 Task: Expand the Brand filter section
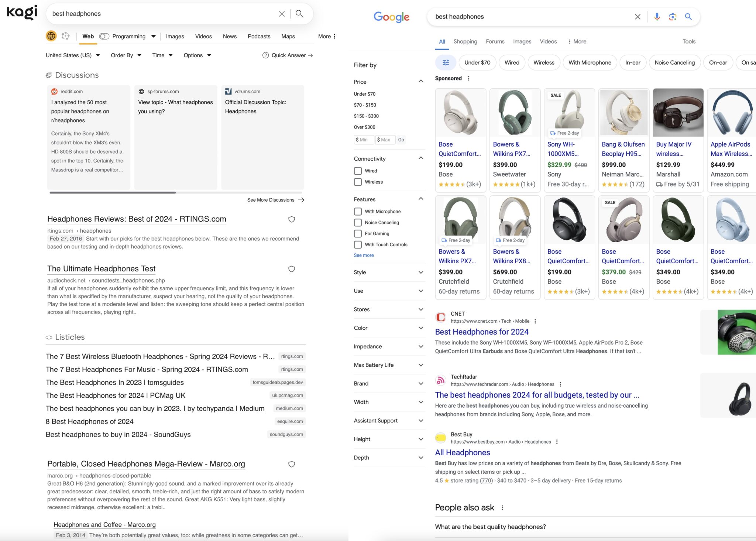click(420, 383)
